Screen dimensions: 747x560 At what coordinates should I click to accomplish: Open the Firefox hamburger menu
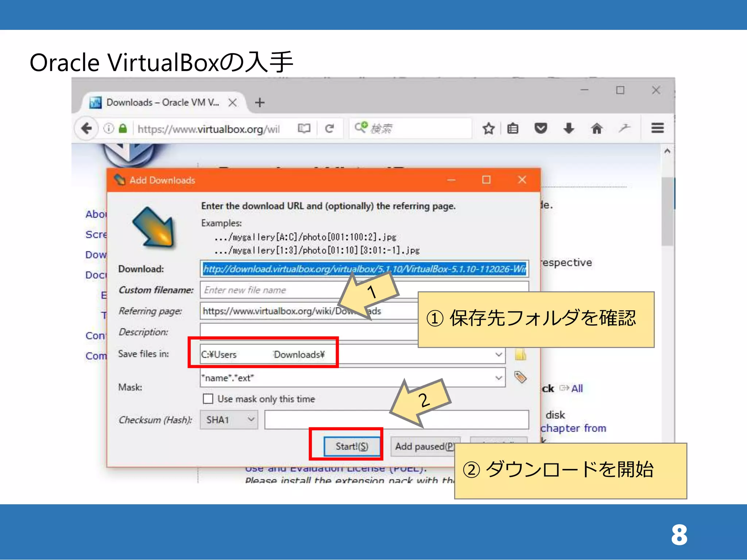tap(657, 128)
